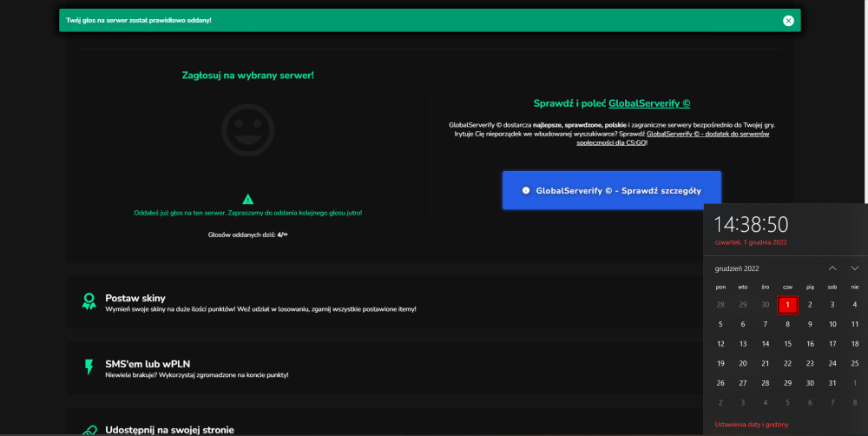Click the 14:38:50 clock display
The height and width of the screenshot is (436, 868).
tap(751, 224)
